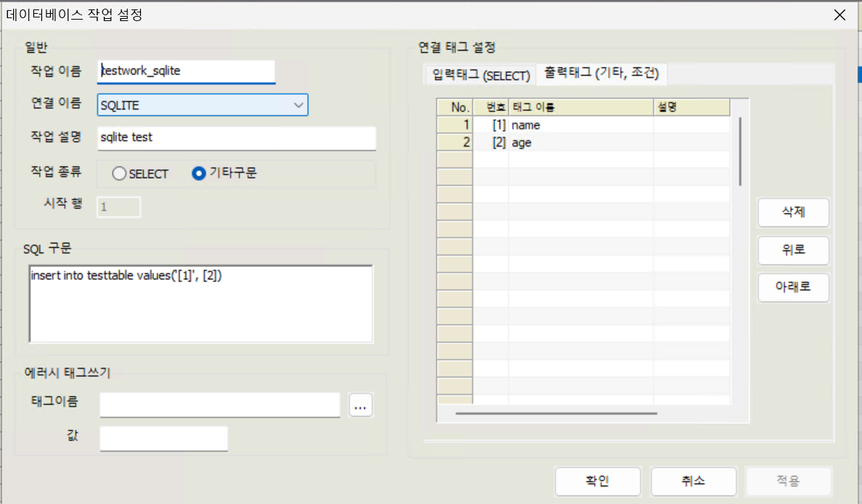Focus the 값 input field
Viewport: 862px width, 504px height.
pos(164,438)
